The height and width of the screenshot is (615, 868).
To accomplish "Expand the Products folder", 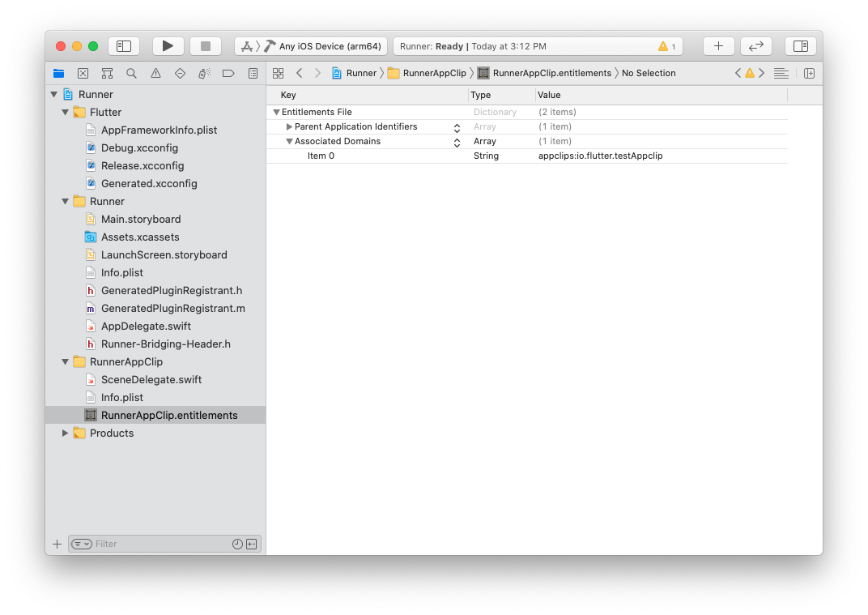I will [x=66, y=433].
